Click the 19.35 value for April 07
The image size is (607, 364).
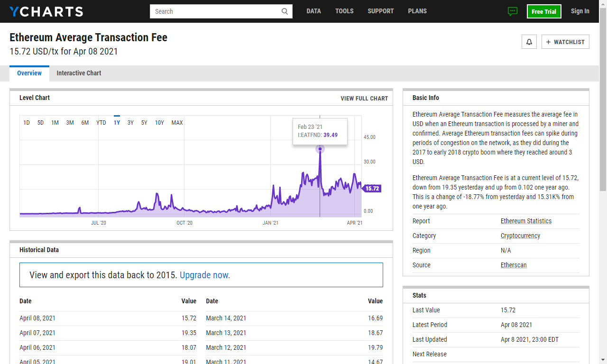tap(189, 333)
